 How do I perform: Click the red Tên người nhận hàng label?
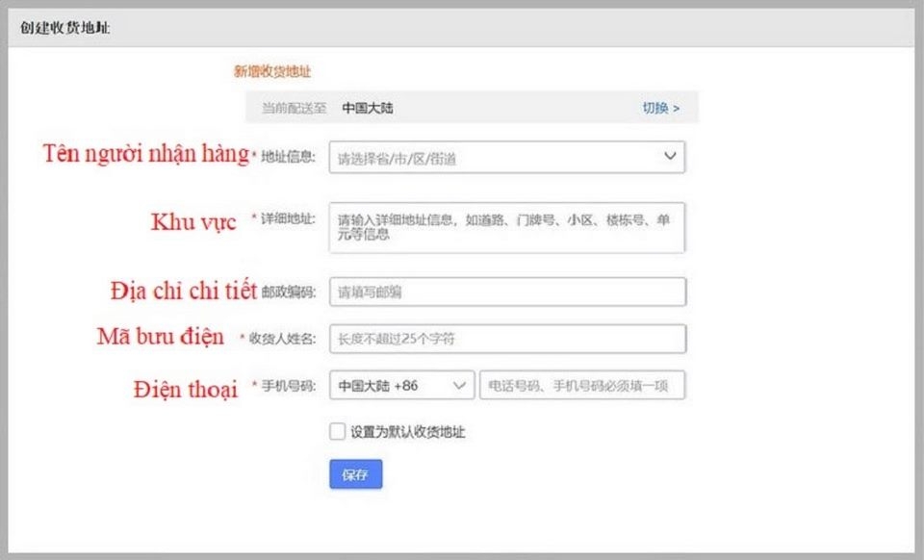click(146, 154)
